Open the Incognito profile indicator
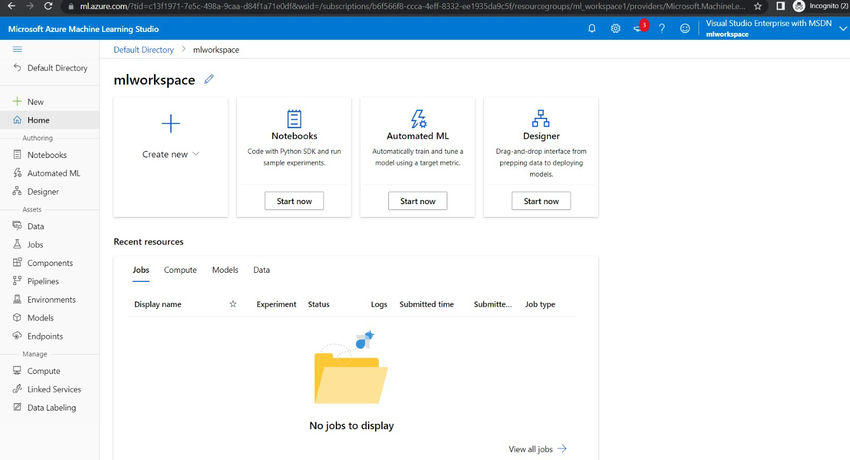The width and height of the screenshot is (850, 460). pyautogui.click(x=821, y=6)
